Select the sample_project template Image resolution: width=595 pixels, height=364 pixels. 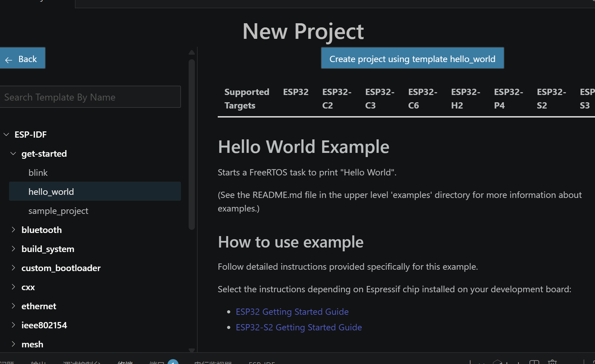[58, 211]
